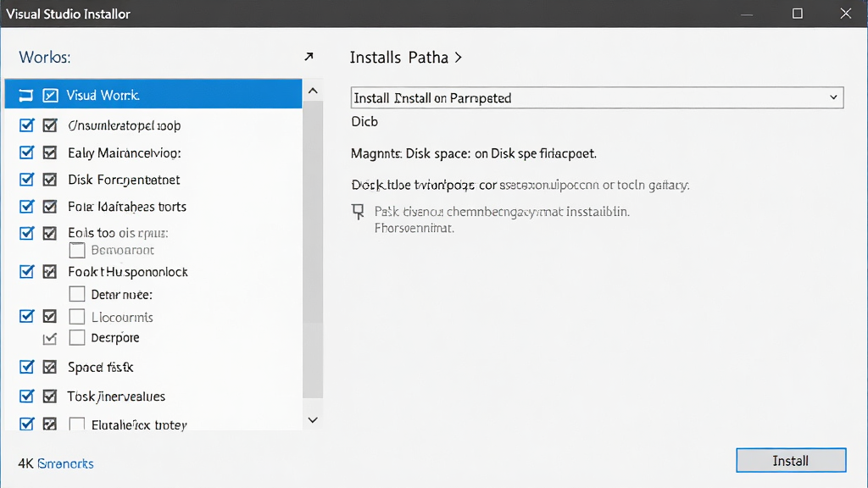Toggle the dark checkbox for 'Fook t Hu spononlock'
This screenshot has width=868, height=488.
coord(50,272)
